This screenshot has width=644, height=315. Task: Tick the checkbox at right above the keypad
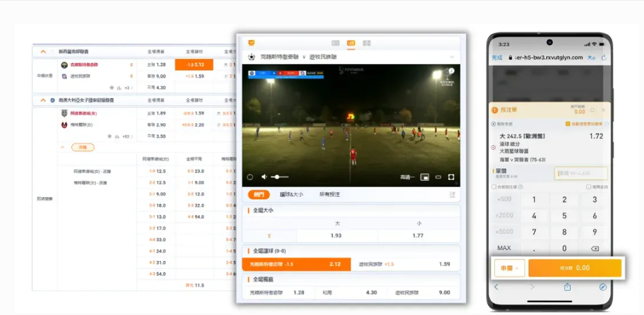click(588, 187)
